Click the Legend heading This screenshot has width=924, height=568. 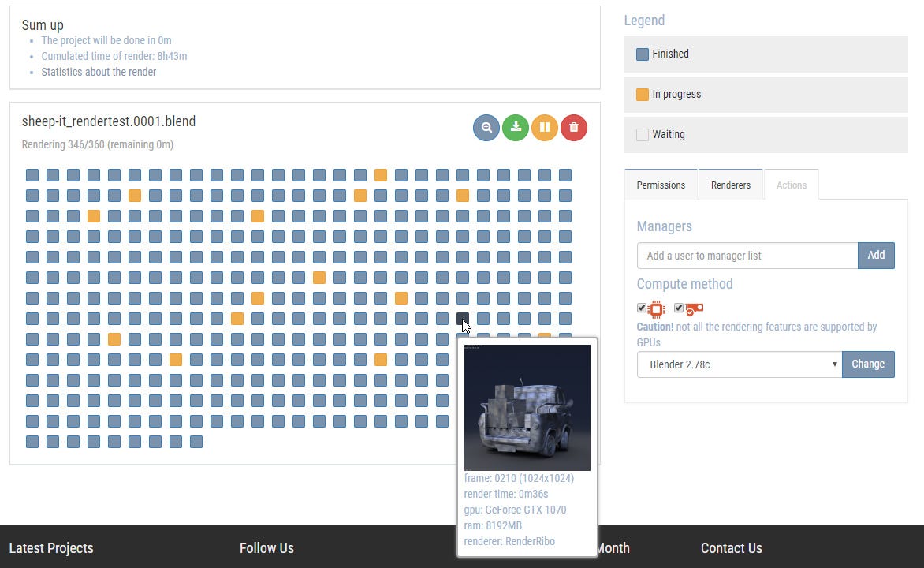(x=644, y=21)
